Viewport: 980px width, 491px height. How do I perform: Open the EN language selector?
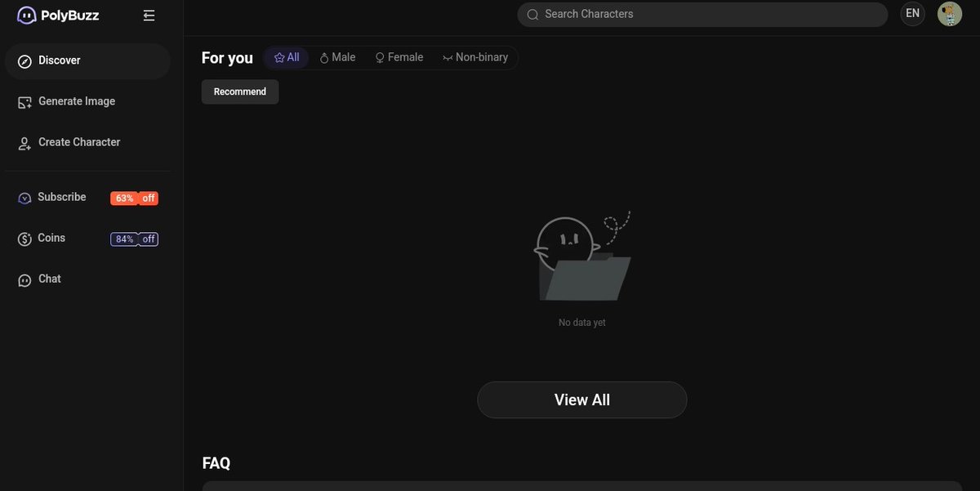pos(912,14)
